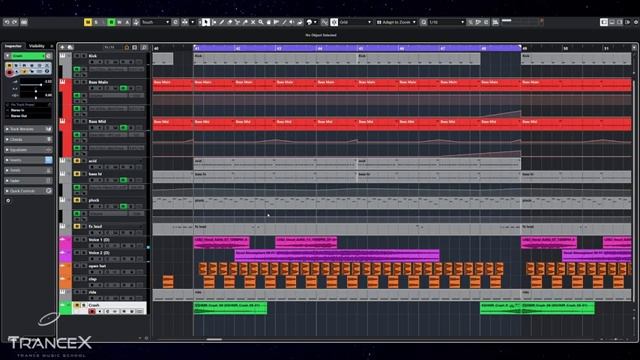Click the Edit Instrument icon in Inspector
This screenshot has height=360, width=640.
pos(49,56)
